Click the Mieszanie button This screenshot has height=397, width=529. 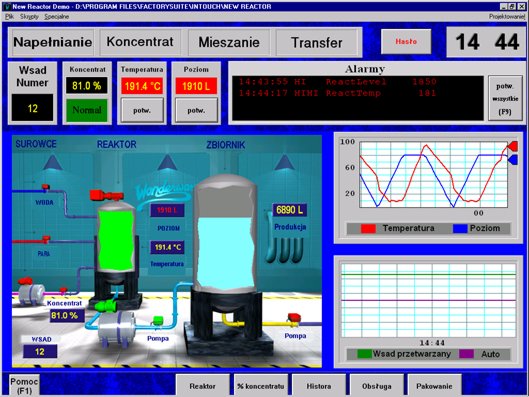[229, 42]
